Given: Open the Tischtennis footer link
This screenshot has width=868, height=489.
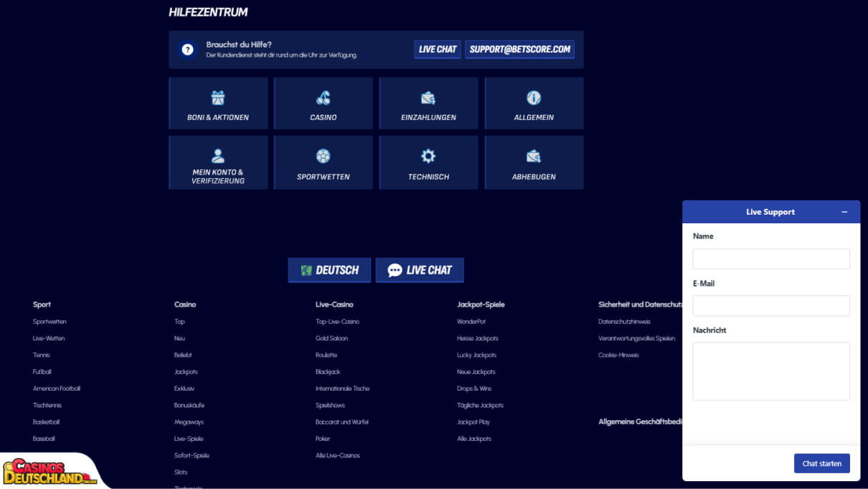Looking at the screenshot, I should (x=47, y=406).
